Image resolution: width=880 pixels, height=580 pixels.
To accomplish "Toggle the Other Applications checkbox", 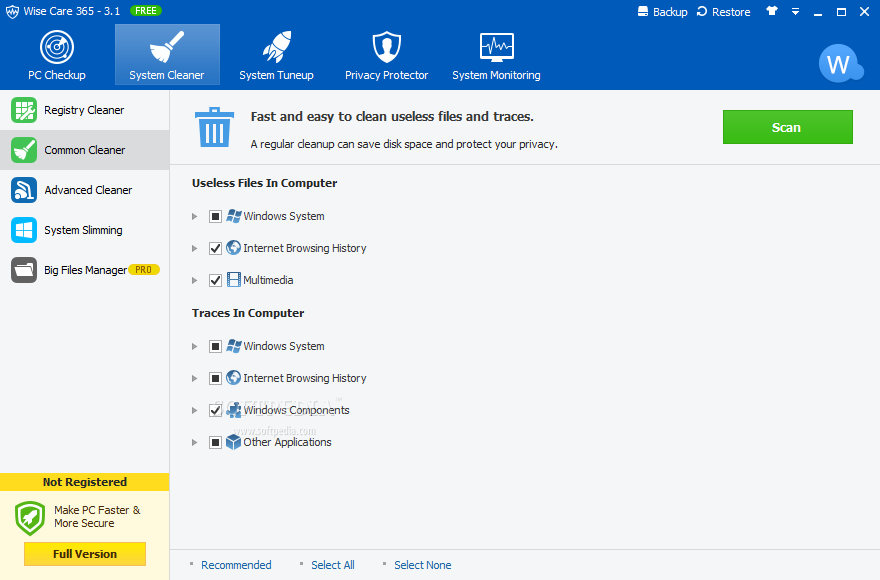I will click(x=216, y=442).
